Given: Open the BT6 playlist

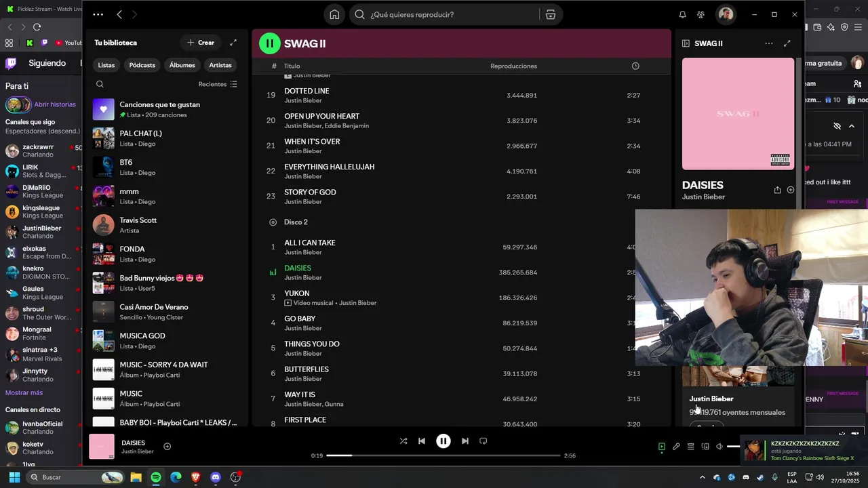Looking at the screenshot, I should pyautogui.click(x=166, y=167).
